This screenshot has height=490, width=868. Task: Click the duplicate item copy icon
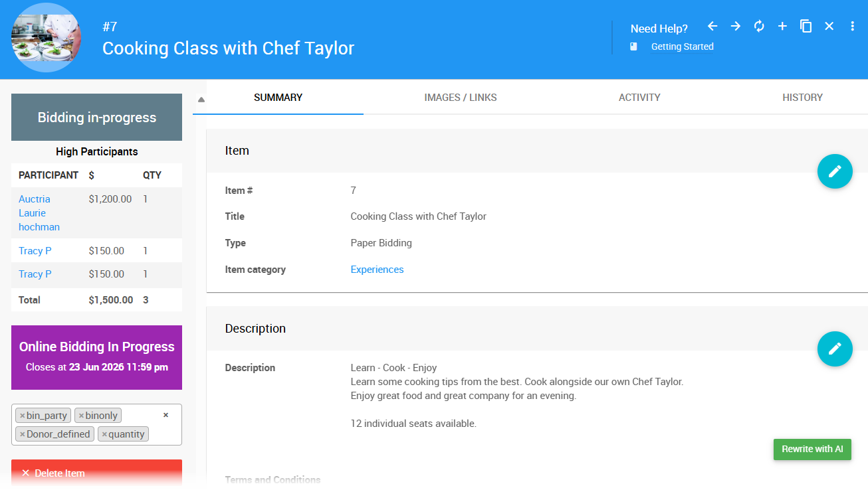click(806, 27)
